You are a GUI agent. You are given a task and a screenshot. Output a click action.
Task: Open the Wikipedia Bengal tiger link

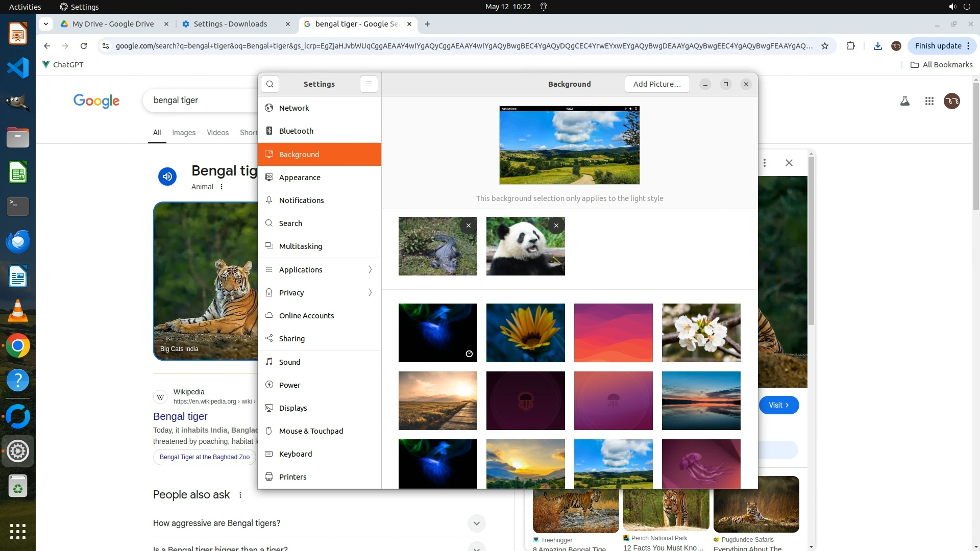tap(180, 416)
